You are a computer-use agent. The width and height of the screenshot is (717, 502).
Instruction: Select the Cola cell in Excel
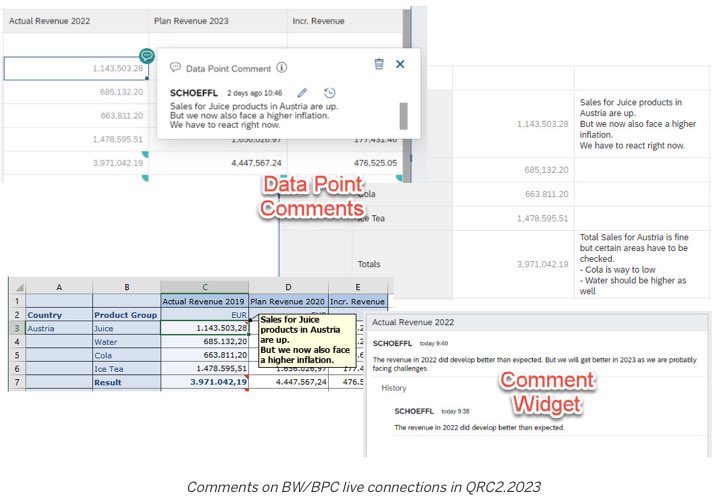[126, 355]
